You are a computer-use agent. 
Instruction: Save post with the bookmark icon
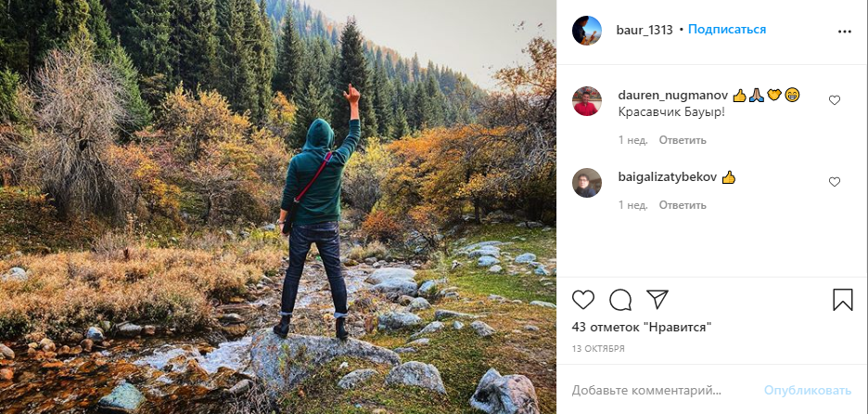[x=842, y=300]
